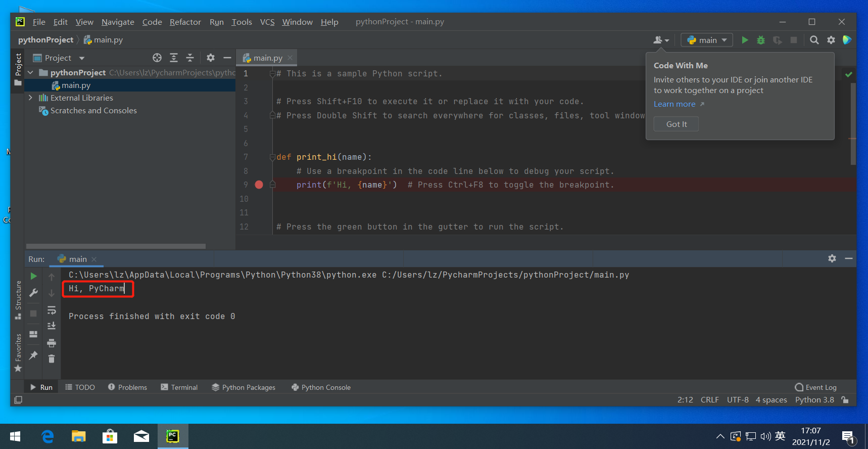Click Got It in Code With Me popup

tap(676, 124)
